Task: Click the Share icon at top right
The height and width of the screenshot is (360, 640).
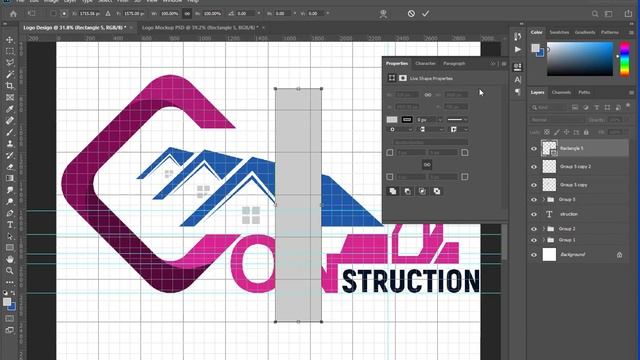Action: (x=628, y=14)
